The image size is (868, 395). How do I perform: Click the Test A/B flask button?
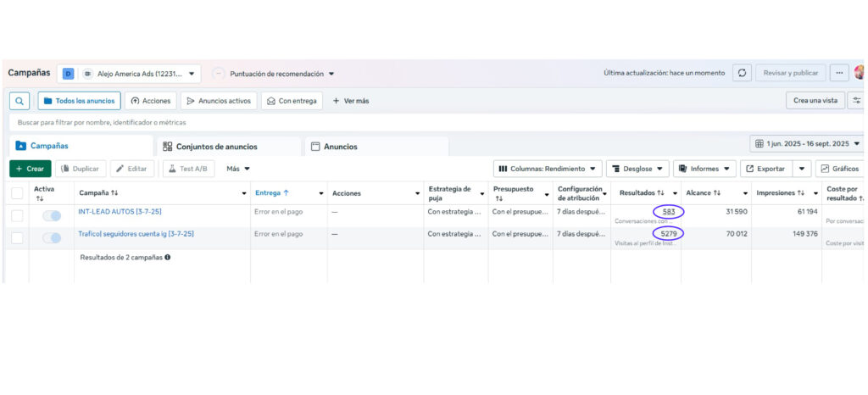(189, 169)
